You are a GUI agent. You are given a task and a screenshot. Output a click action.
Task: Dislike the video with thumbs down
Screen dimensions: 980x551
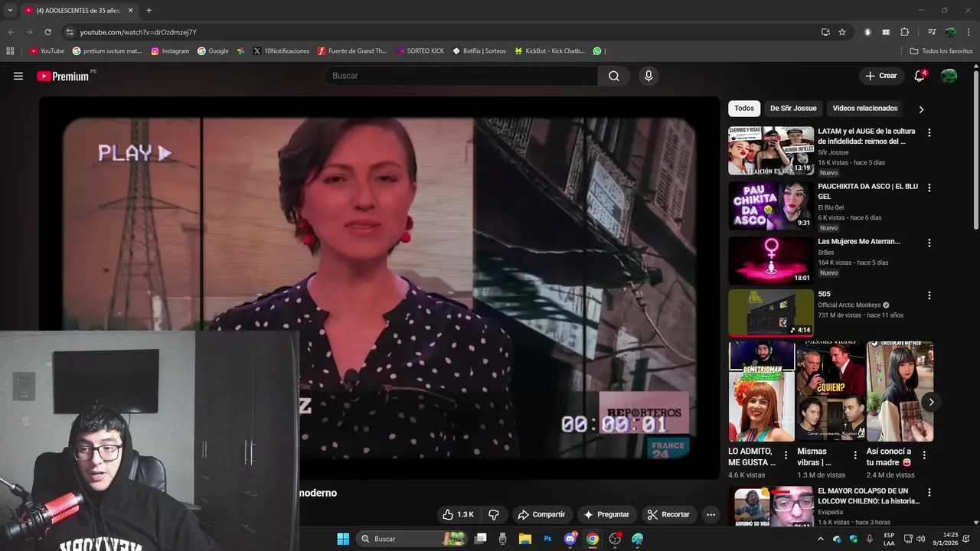pyautogui.click(x=494, y=514)
